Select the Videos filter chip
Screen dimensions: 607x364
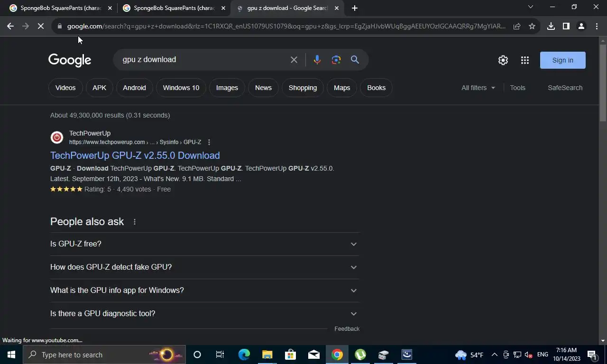[x=65, y=88]
